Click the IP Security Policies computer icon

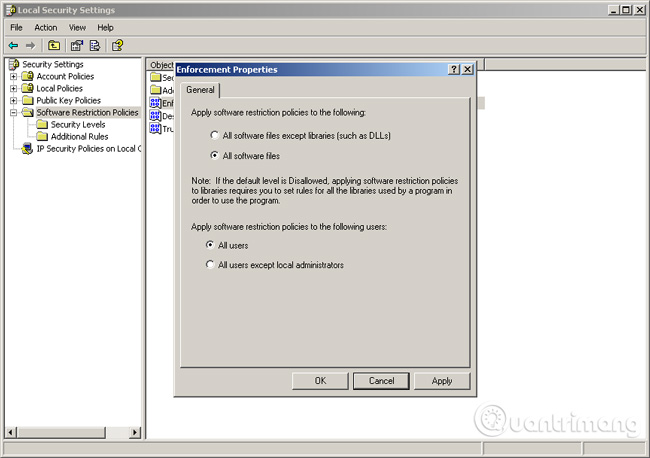pyautogui.click(x=27, y=148)
